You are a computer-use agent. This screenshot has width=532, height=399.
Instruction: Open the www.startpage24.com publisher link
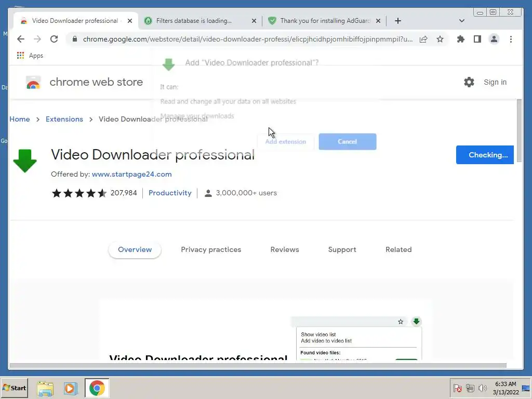(x=131, y=174)
